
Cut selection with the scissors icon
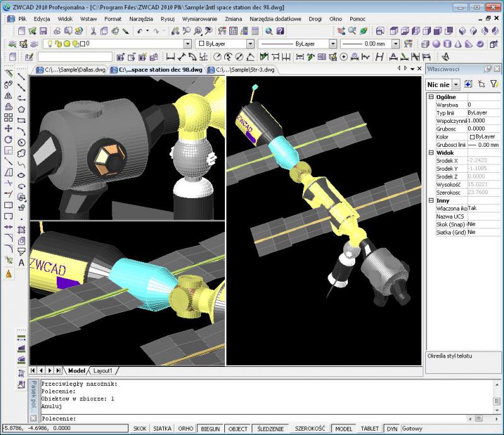point(93,31)
